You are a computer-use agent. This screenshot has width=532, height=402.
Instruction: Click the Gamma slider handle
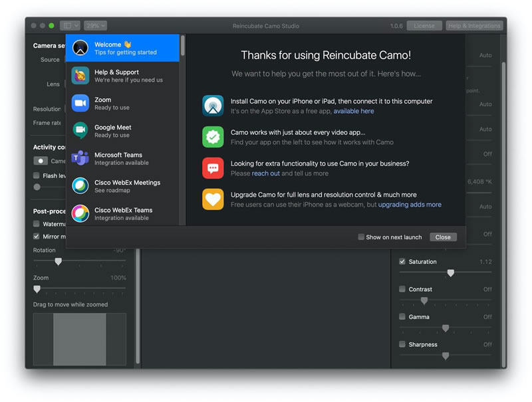pos(446,328)
